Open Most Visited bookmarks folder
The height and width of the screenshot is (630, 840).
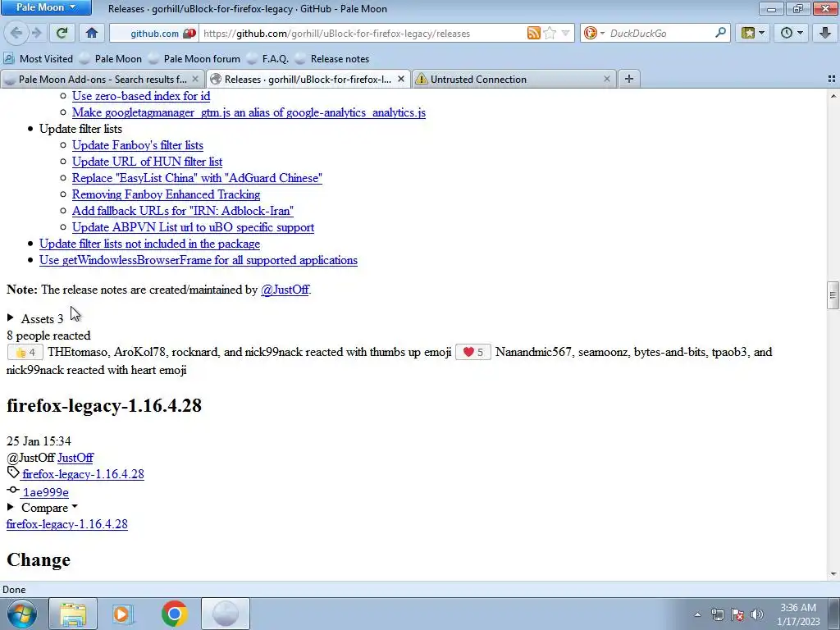pyautogui.click(x=38, y=59)
